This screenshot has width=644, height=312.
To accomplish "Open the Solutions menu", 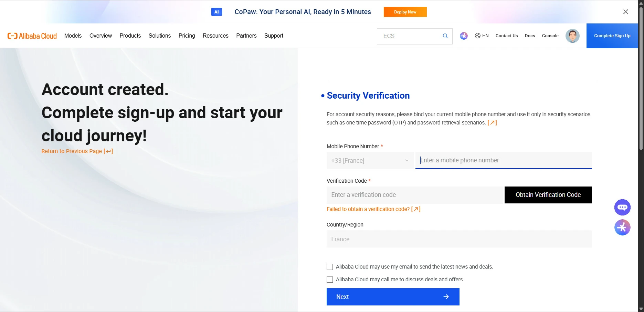I will [x=160, y=36].
